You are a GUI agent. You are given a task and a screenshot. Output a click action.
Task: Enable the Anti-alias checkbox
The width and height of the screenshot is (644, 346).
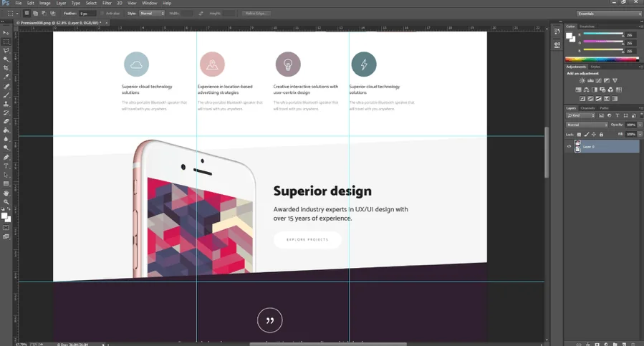point(102,14)
